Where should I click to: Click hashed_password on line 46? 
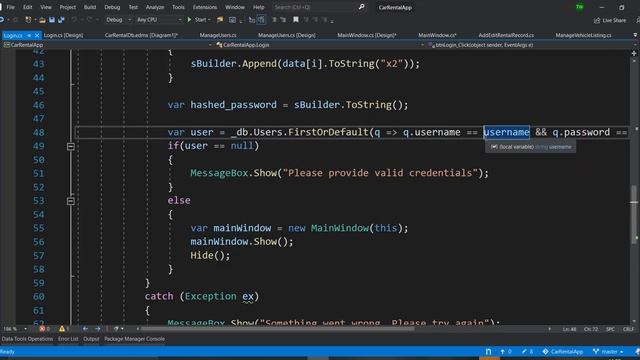[x=233, y=105]
